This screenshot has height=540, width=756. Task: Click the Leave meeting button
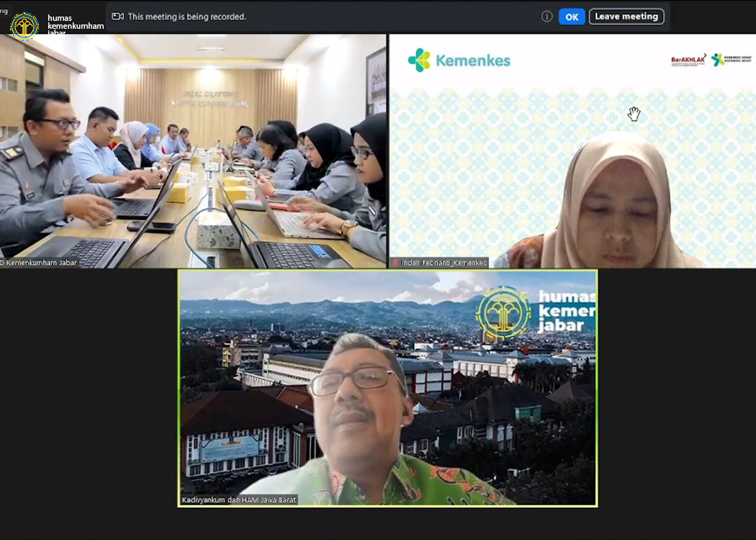click(x=626, y=16)
